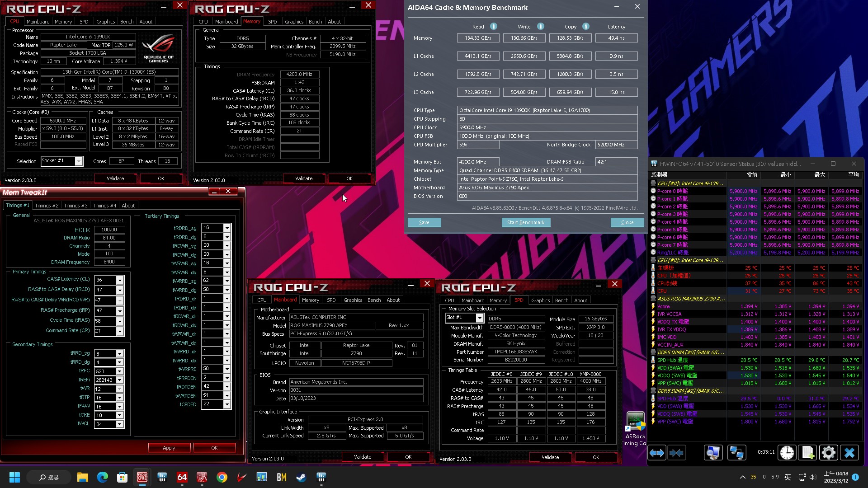The width and height of the screenshot is (868, 488).
Task: Click Save button in AIDA64 benchmark
Action: (424, 222)
